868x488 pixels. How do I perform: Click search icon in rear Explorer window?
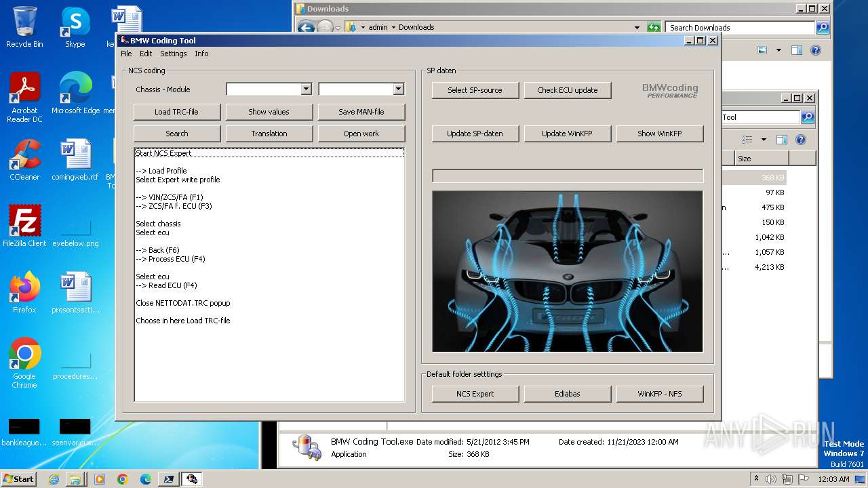(808, 117)
